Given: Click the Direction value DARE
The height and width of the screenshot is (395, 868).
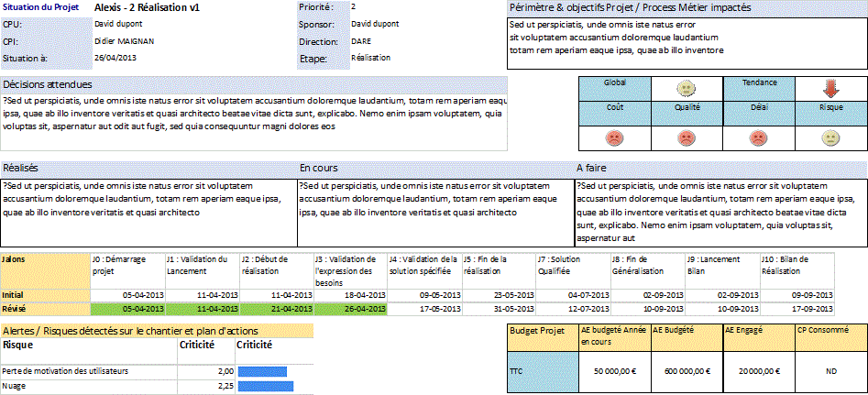Looking at the screenshot, I should click(x=361, y=41).
